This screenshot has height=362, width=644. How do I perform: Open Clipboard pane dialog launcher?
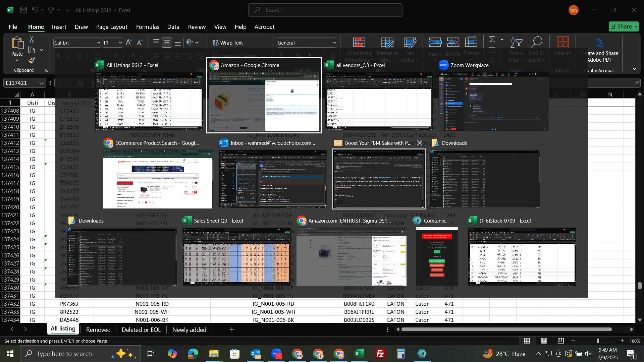click(x=47, y=70)
